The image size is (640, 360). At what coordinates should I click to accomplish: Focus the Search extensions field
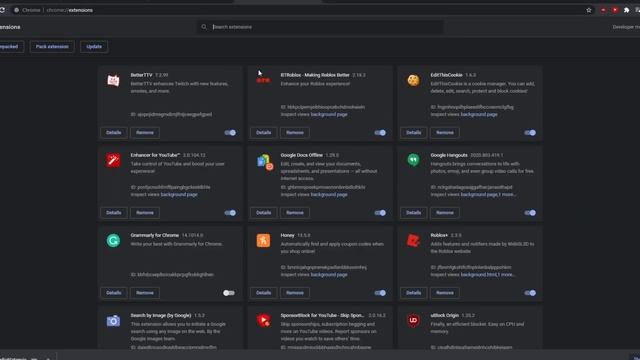320,27
